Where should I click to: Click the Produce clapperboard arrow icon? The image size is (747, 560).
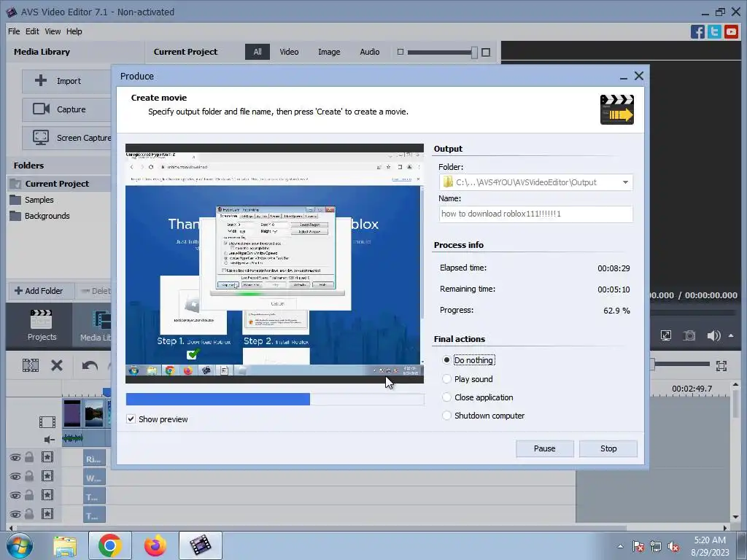(x=616, y=109)
